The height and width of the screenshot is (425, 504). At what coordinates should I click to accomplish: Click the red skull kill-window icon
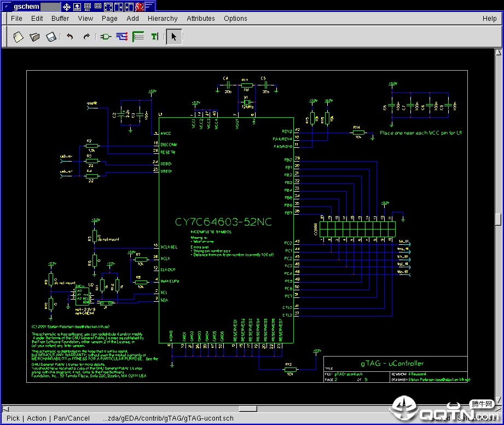point(140,7)
